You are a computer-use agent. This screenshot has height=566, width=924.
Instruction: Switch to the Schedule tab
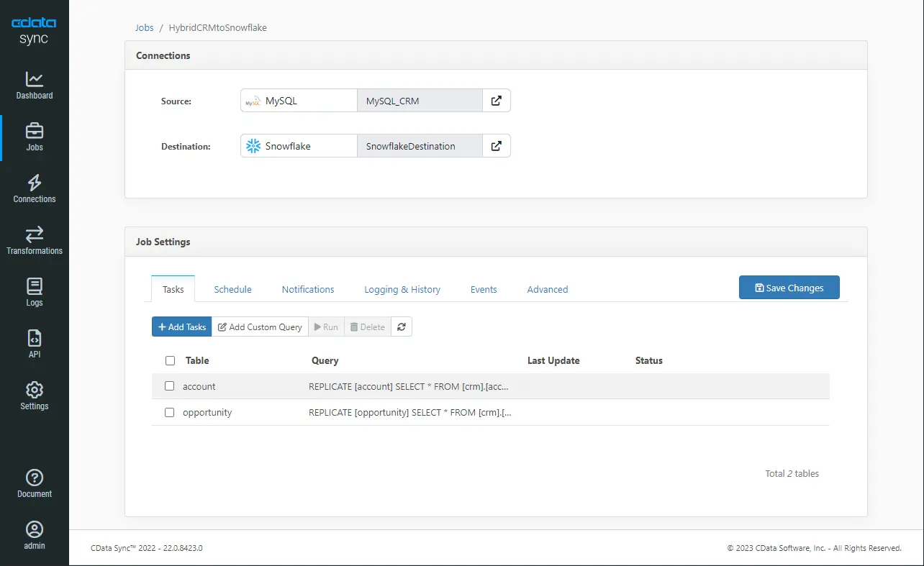(x=232, y=289)
